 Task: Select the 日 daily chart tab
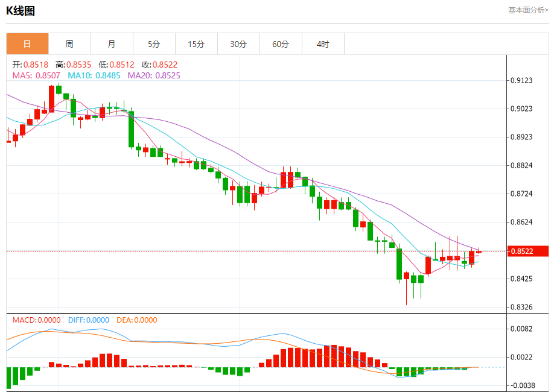point(27,44)
